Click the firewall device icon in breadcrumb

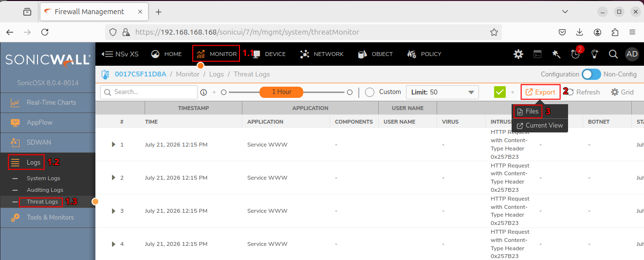pyautogui.click(x=105, y=74)
